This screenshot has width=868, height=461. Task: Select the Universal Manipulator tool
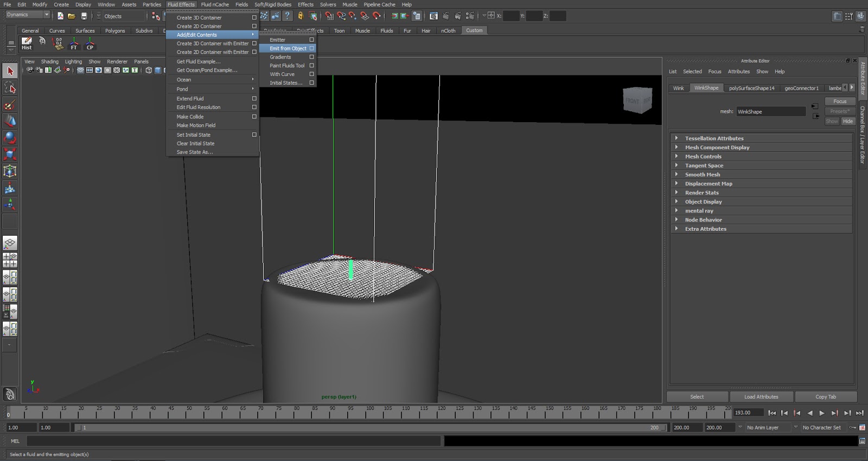pyautogui.click(x=10, y=172)
